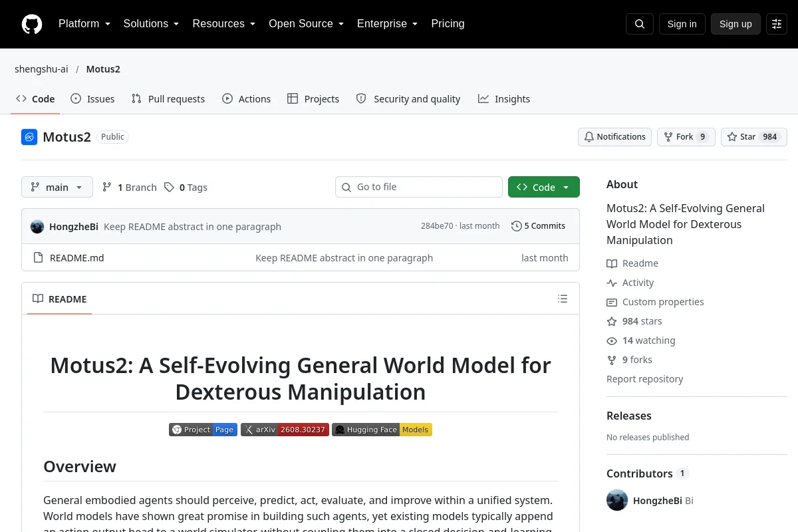The image size is (798, 532).
Task: Fork the repository with Fork button
Action: (686, 137)
